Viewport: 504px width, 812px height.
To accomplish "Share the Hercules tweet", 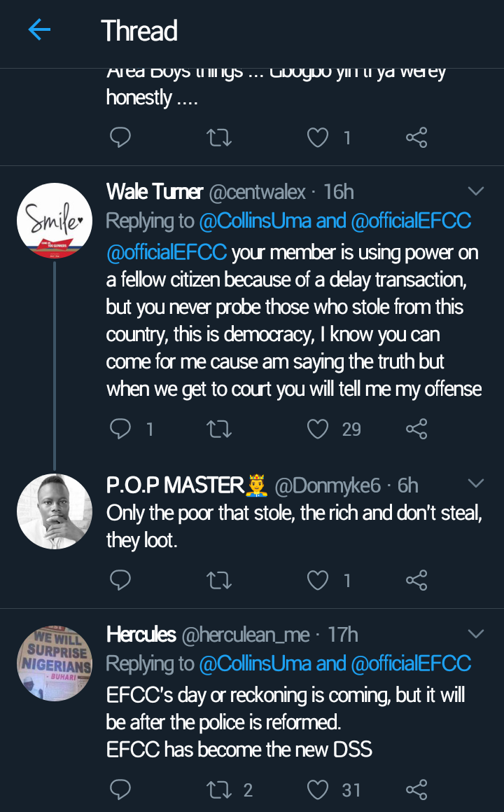I will [x=416, y=790].
